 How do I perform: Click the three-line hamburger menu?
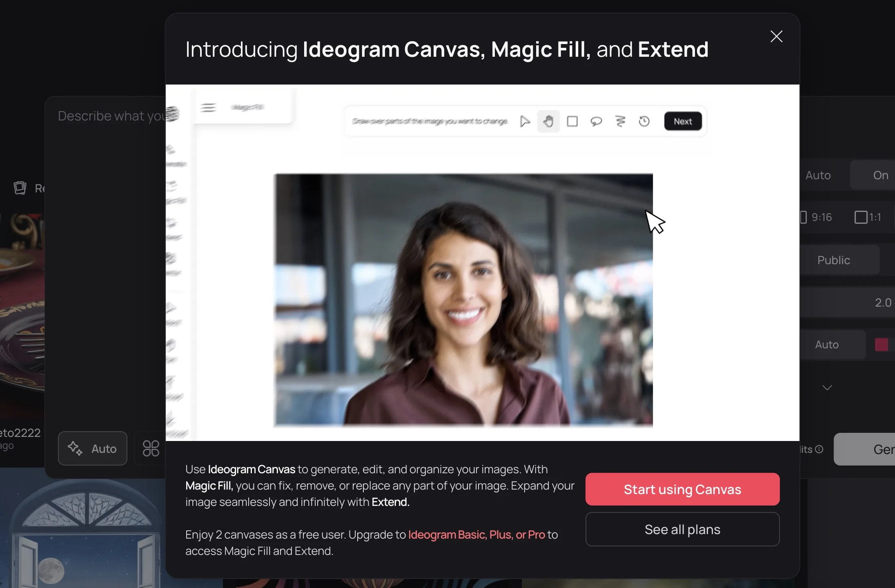pyautogui.click(x=208, y=106)
